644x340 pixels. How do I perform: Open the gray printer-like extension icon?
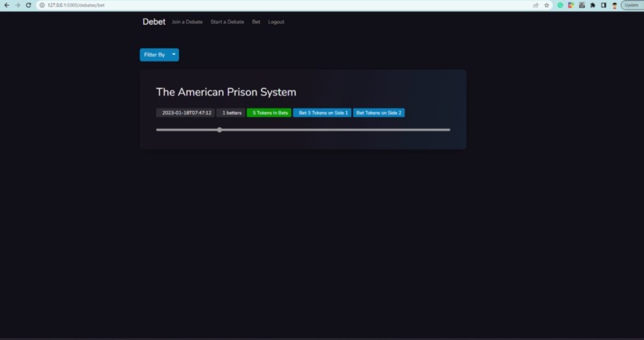tap(582, 6)
